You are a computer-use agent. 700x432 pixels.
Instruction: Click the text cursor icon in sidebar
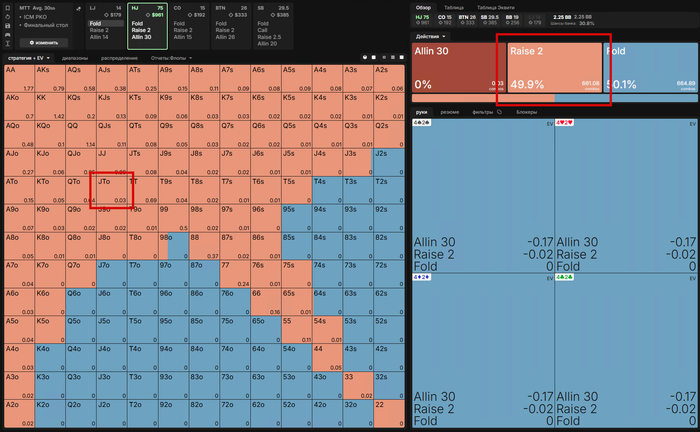click(8, 43)
